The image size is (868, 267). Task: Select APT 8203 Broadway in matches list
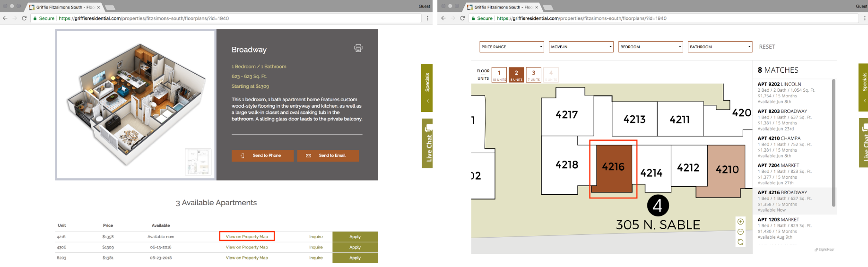point(794,120)
